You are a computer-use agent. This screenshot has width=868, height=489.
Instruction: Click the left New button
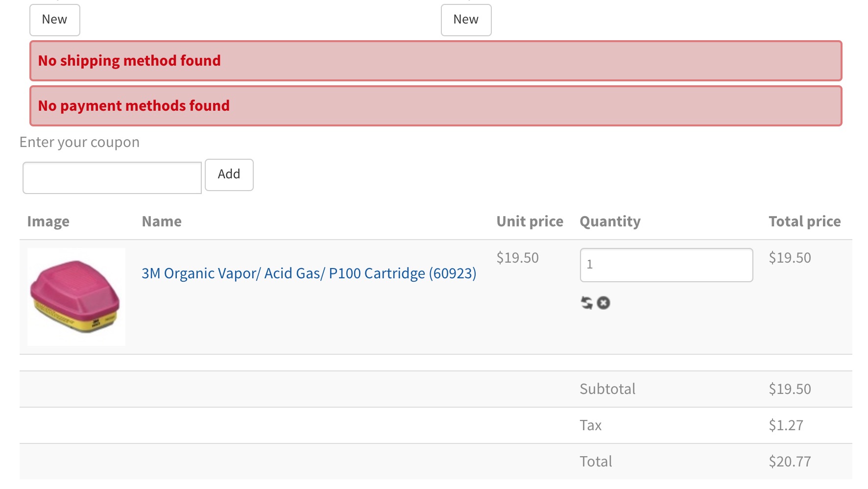pos(54,20)
